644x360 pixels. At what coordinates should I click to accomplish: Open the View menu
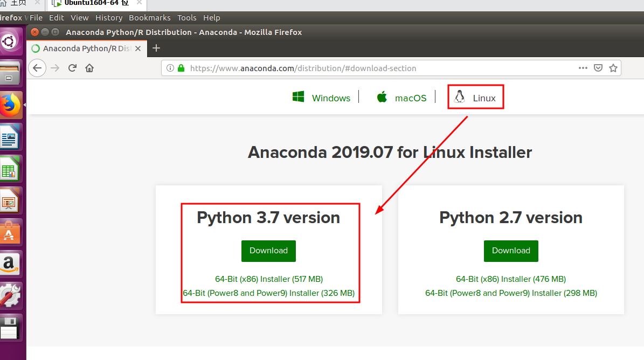(x=79, y=18)
